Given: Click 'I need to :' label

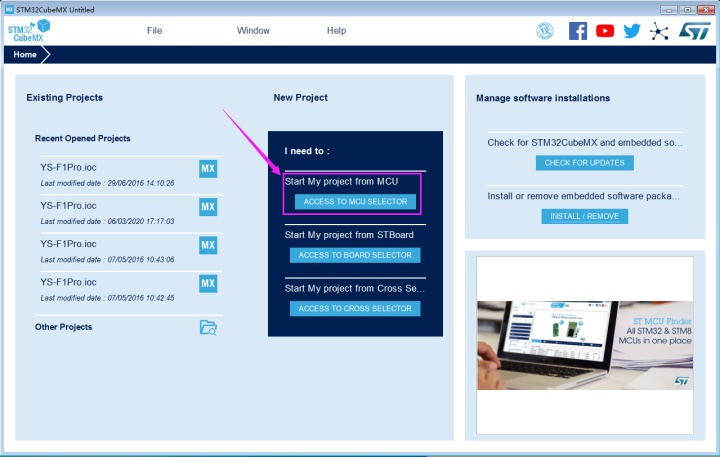Looking at the screenshot, I should (x=307, y=151).
